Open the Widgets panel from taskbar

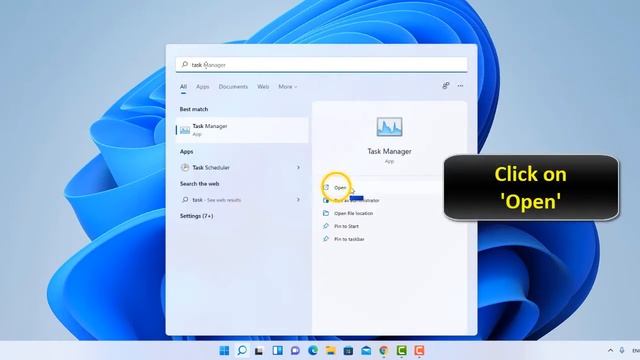coord(278,350)
